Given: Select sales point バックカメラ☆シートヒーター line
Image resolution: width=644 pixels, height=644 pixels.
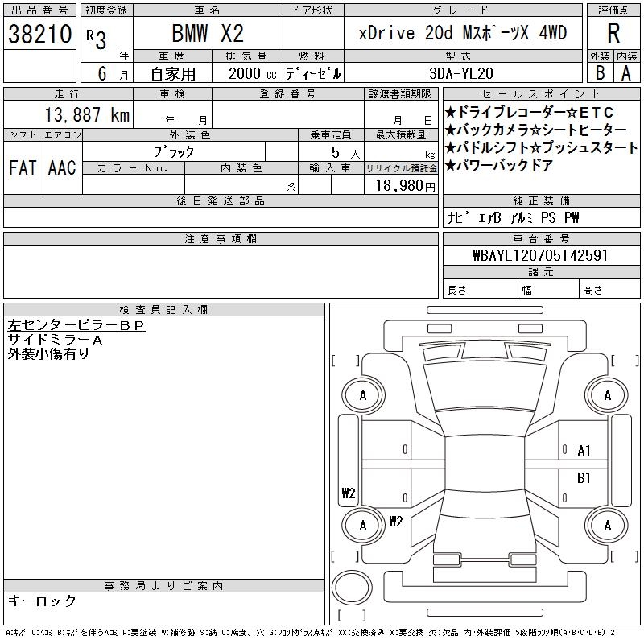Looking at the screenshot, I should pos(535,130).
